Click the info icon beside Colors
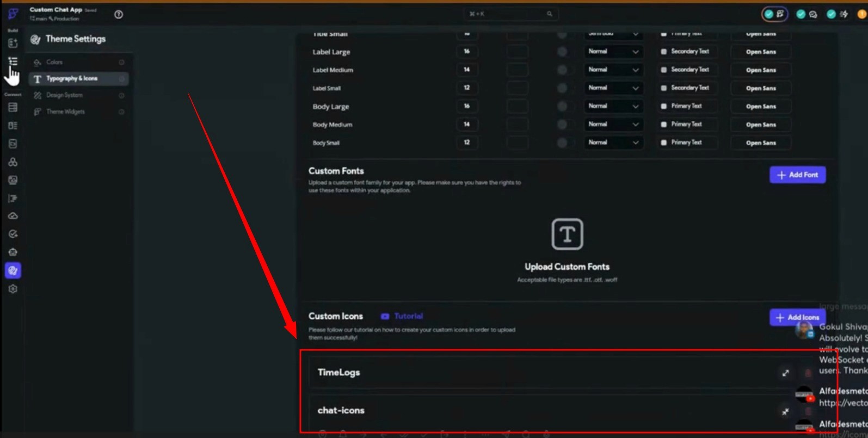This screenshot has height=438, width=868. point(121,62)
